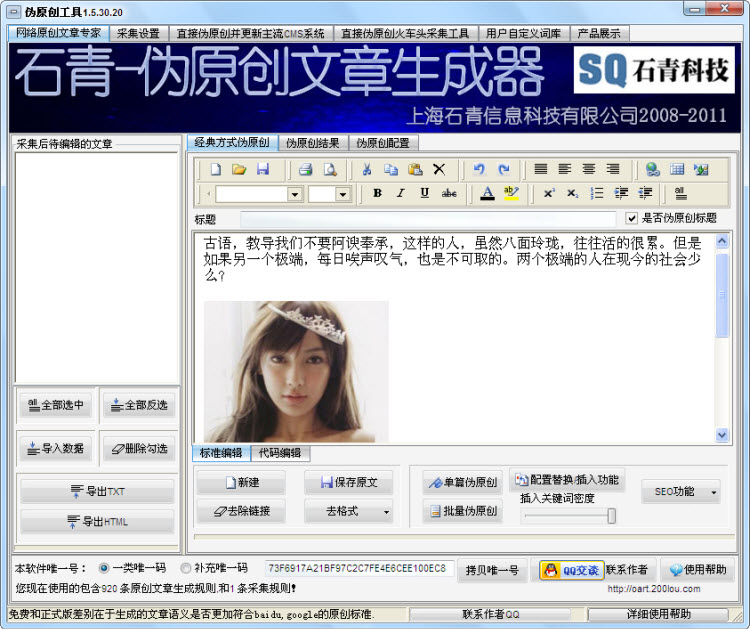Open 配置替换/插入功能 button

click(x=567, y=480)
